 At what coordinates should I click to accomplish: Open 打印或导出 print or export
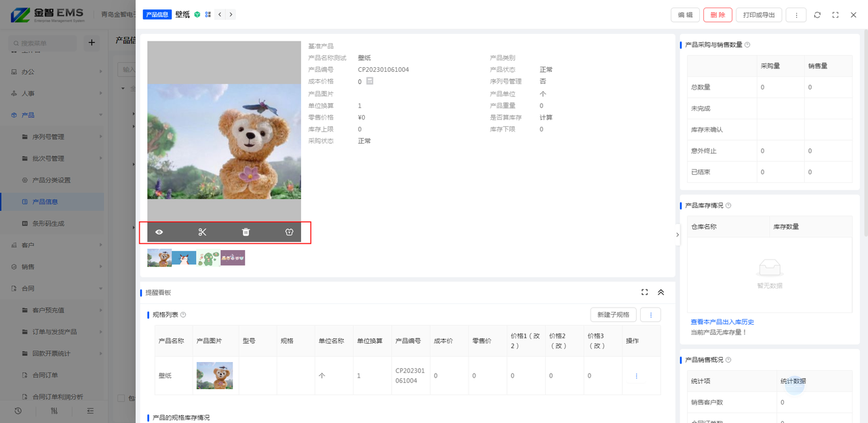759,15
